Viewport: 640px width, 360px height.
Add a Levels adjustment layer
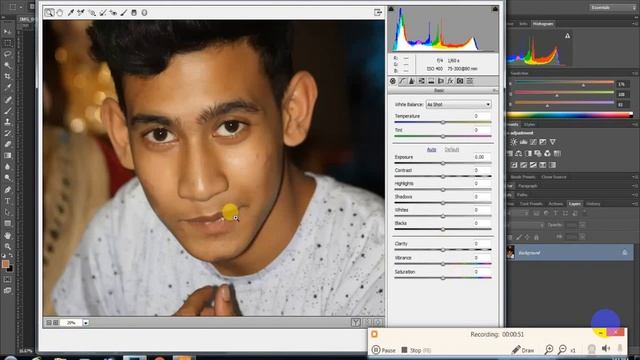click(524, 142)
